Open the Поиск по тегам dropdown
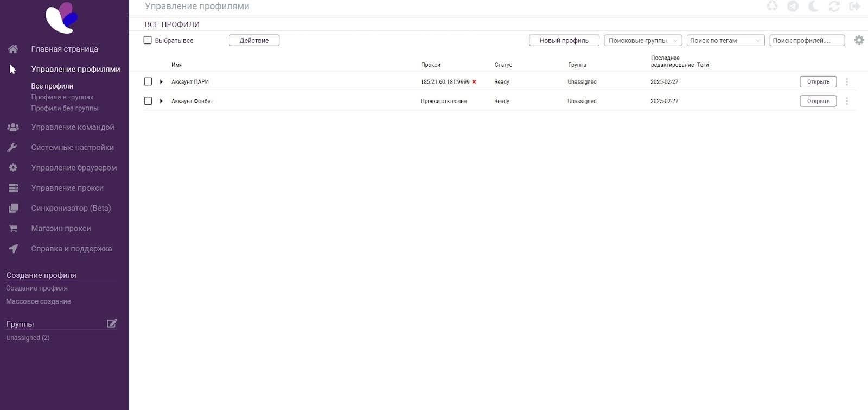 click(x=726, y=41)
